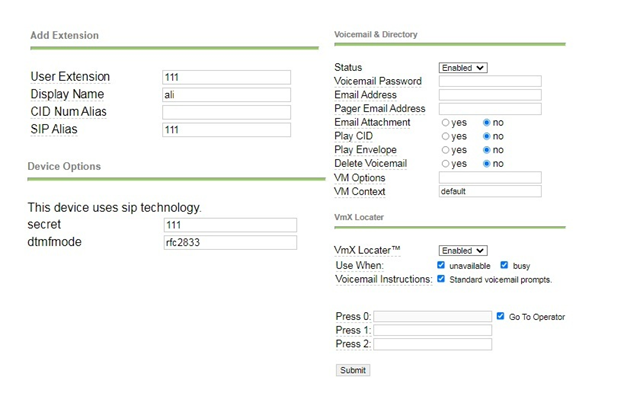Click the Voicemail Password field
The width and height of the screenshot is (624, 393).
point(490,81)
